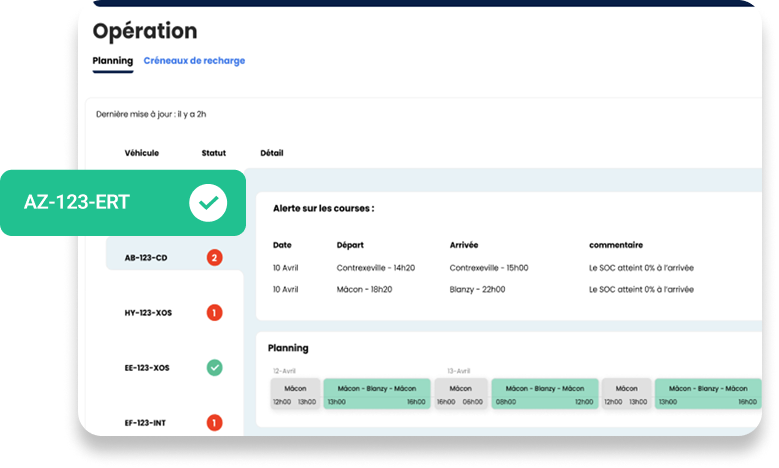Click the red alert badge for HY-123-XOS
779x468 pixels.
[215, 313]
